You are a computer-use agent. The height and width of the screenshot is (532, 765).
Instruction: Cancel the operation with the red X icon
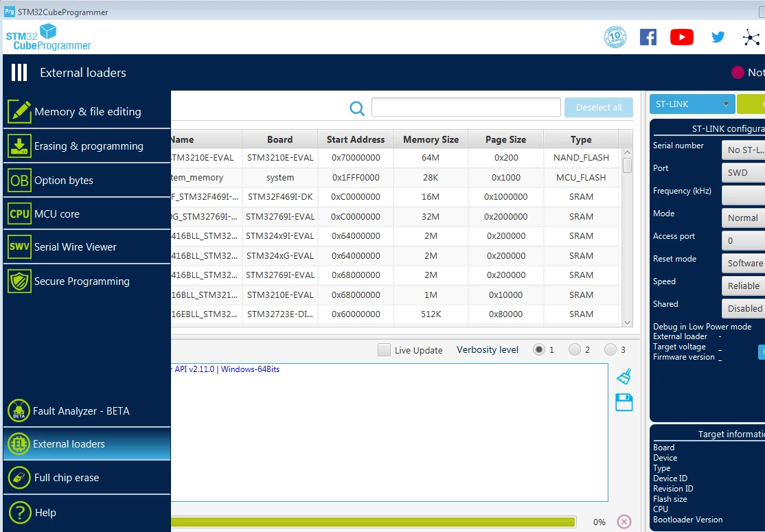(x=624, y=522)
